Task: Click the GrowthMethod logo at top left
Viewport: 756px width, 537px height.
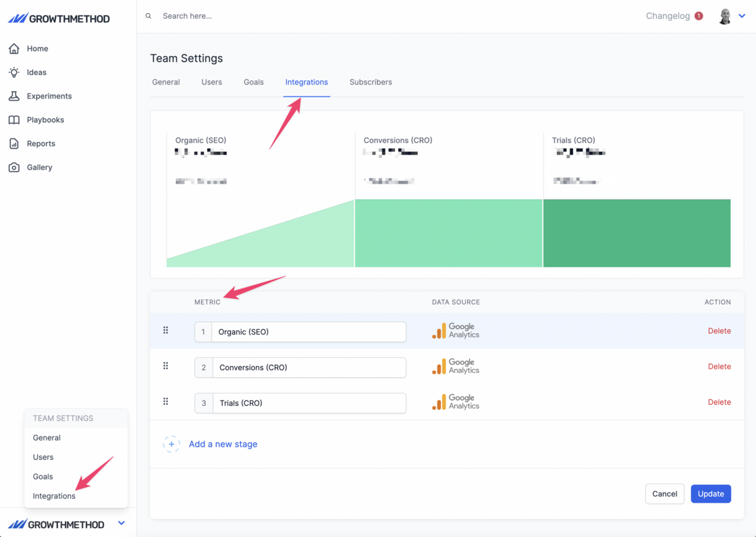Action: 59,18
